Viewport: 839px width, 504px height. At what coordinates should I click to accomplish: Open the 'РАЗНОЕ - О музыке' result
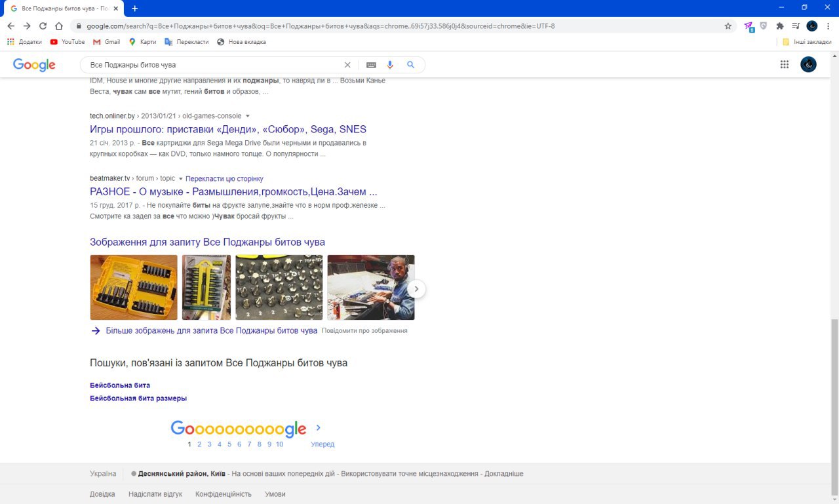click(x=233, y=192)
